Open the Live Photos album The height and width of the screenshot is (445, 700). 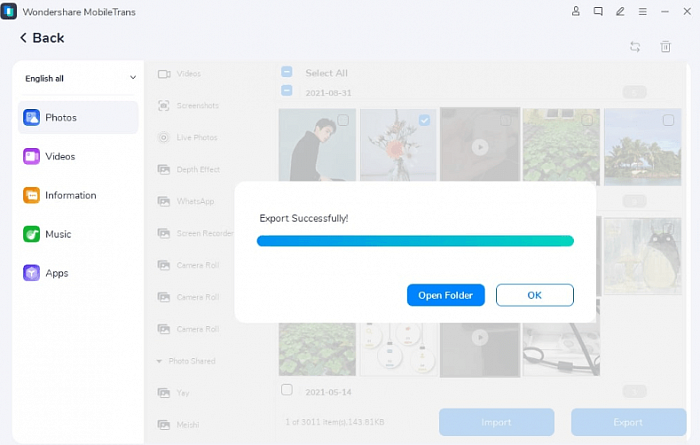tap(188, 137)
